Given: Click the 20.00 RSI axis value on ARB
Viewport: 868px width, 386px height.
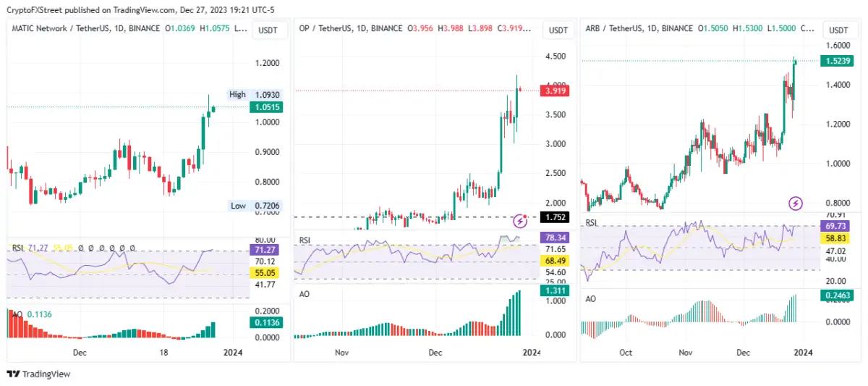Looking at the screenshot, I should [x=835, y=281].
